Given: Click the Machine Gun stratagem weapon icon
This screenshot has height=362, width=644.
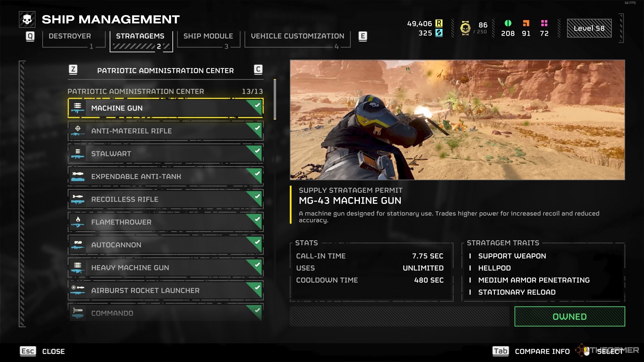Looking at the screenshot, I should point(77,108).
